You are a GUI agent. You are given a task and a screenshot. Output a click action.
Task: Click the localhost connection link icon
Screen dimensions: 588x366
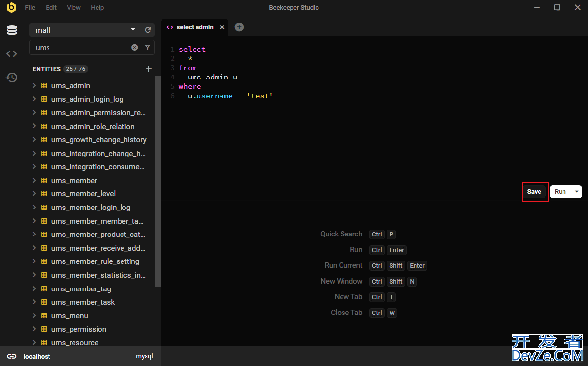click(12, 356)
